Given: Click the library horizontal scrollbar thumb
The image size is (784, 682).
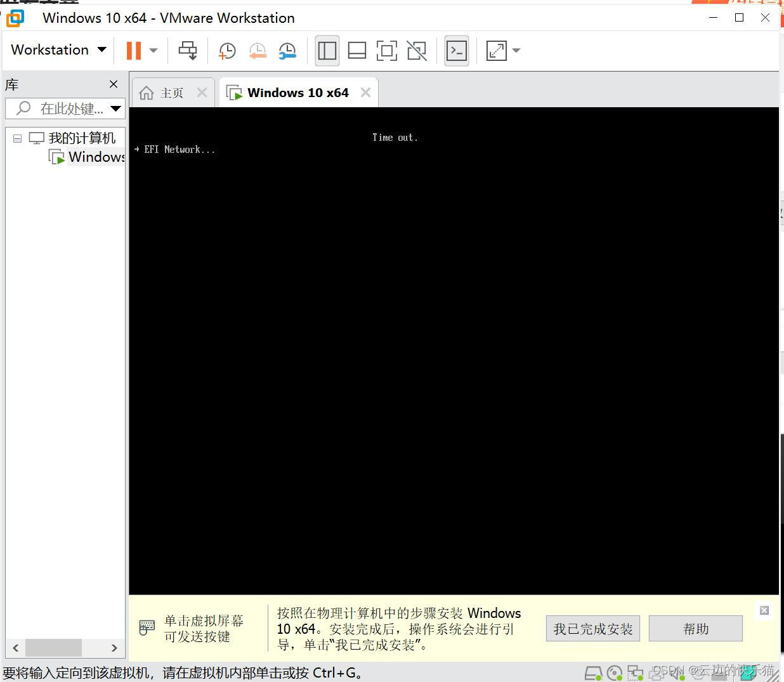Looking at the screenshot, I should point(53,648).
